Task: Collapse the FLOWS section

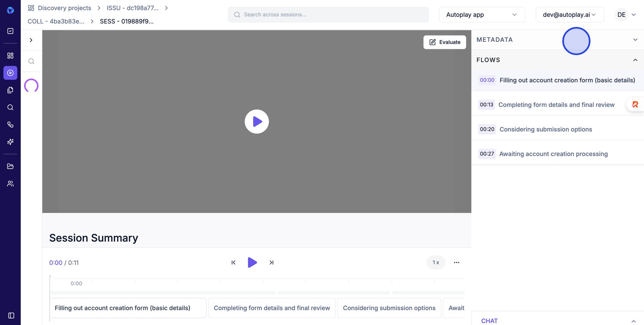Action: pyautogui.click(x=635, y=60)
